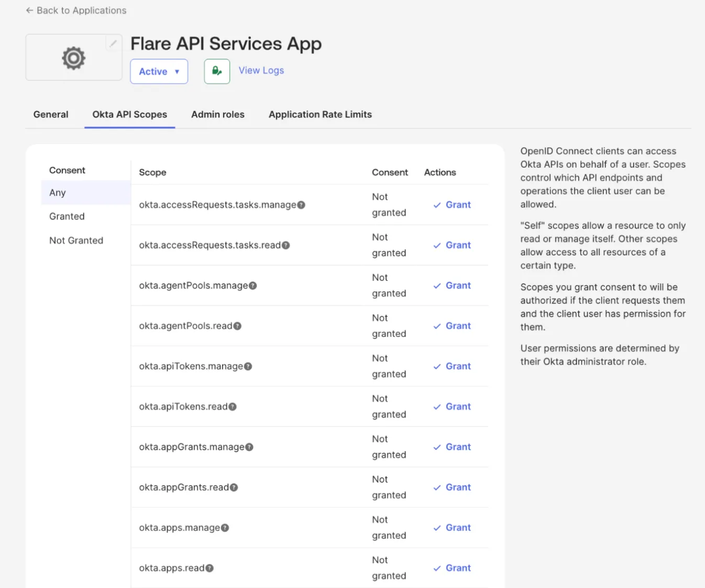Screen dimensions: 705x588
Task: Click help icon next to okta.agentPools.manage
Action: (x=253, y=286)
